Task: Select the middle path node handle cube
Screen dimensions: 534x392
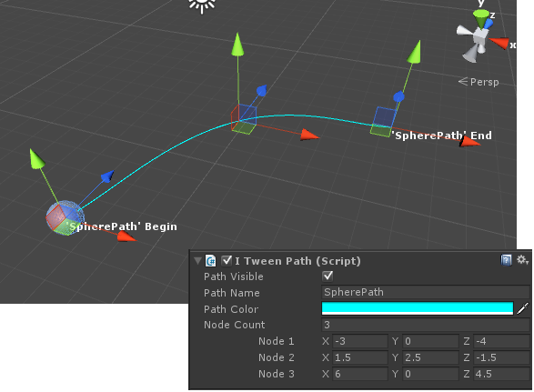Action: [244, 119]
